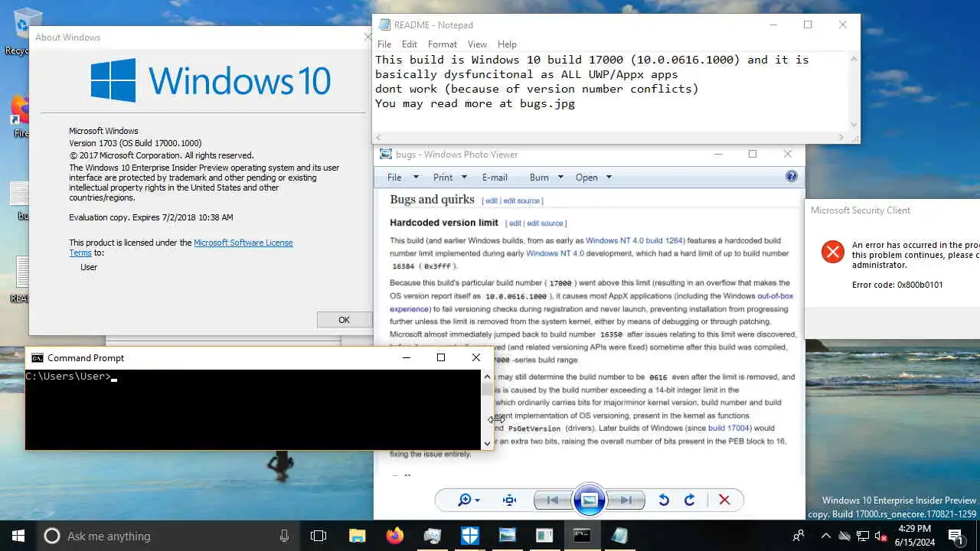Open Print dropdown in Photo Viewer

(450, 177)
